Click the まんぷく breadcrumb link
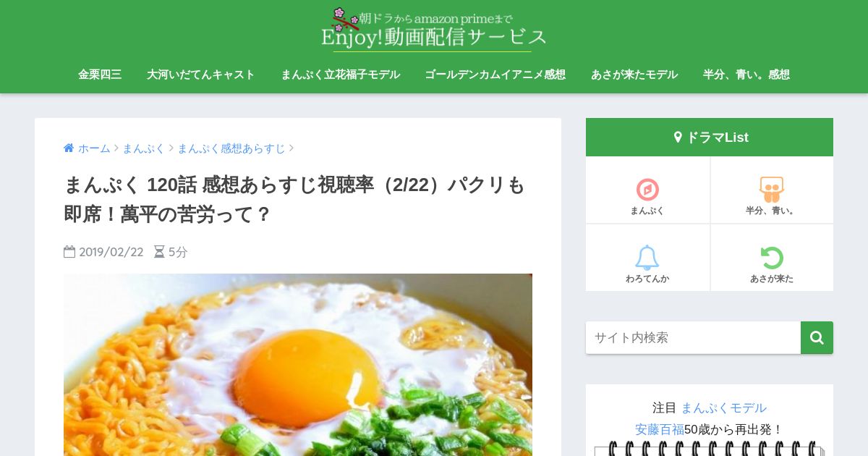The width and height of the screenshot is (868, 456). pos(143,148)
